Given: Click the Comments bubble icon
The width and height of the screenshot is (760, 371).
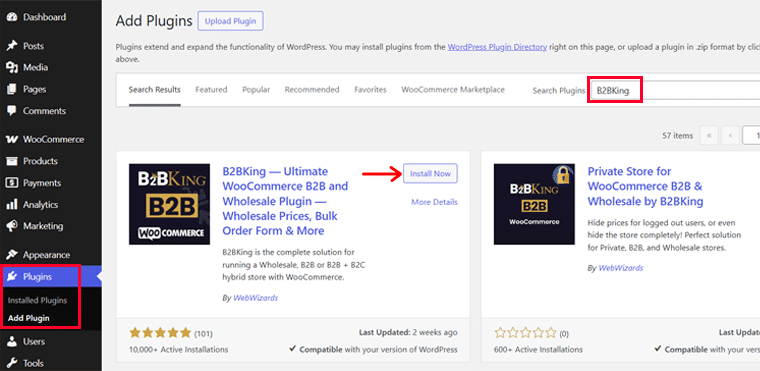Looking at the screenshot, I should click(12, 111).
